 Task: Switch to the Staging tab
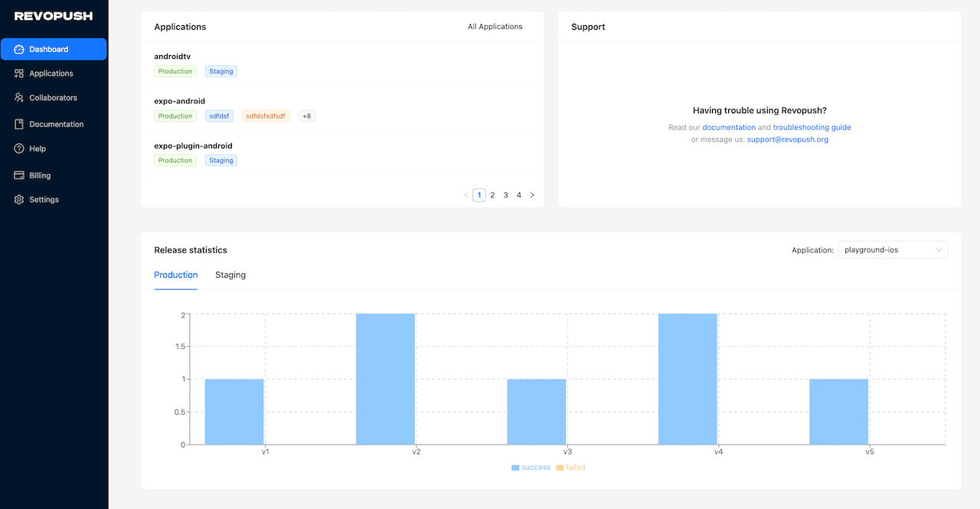(230, 275)
